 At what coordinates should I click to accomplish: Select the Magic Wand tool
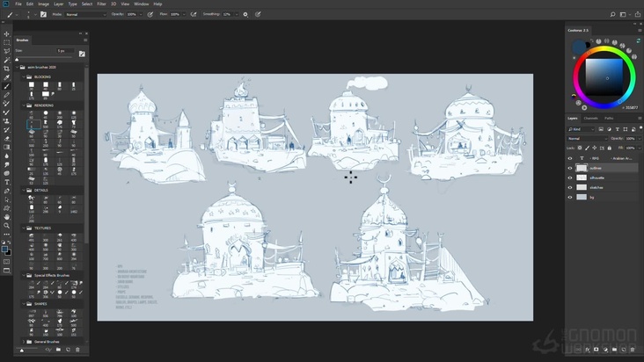coord(6,61)
